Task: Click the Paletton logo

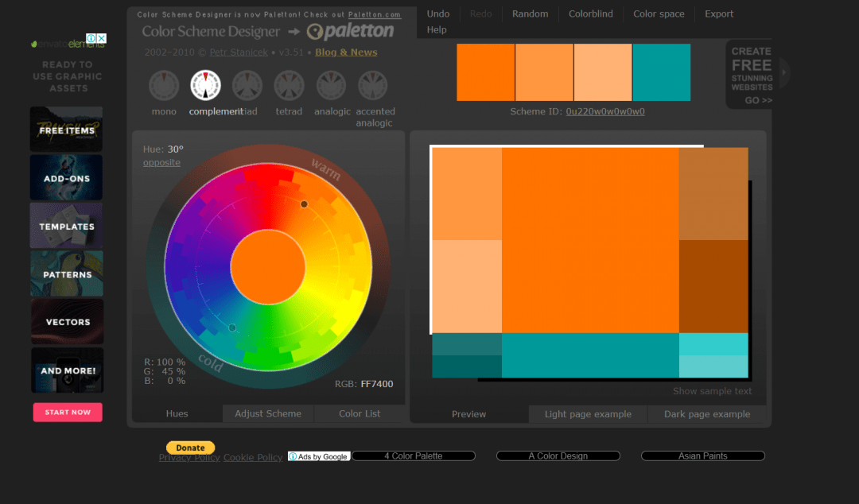Action: pyautogui.click(x=351, y=32)
